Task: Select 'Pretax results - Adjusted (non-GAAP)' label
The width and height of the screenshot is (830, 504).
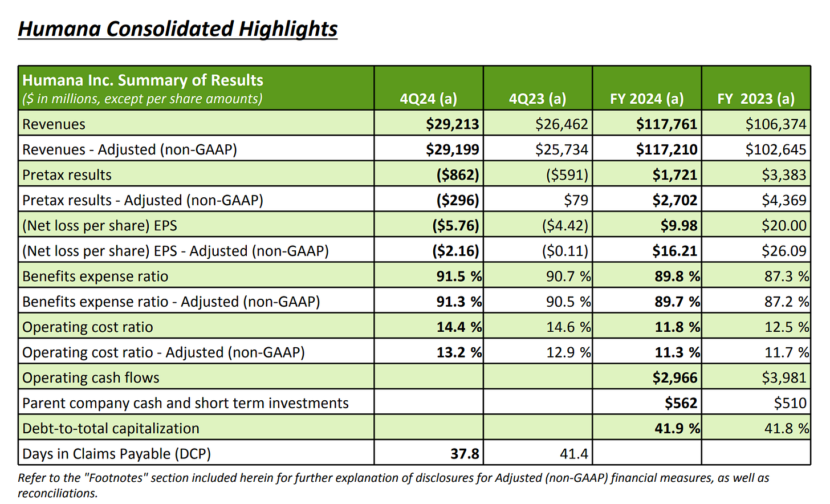Action: pos(143,200)
